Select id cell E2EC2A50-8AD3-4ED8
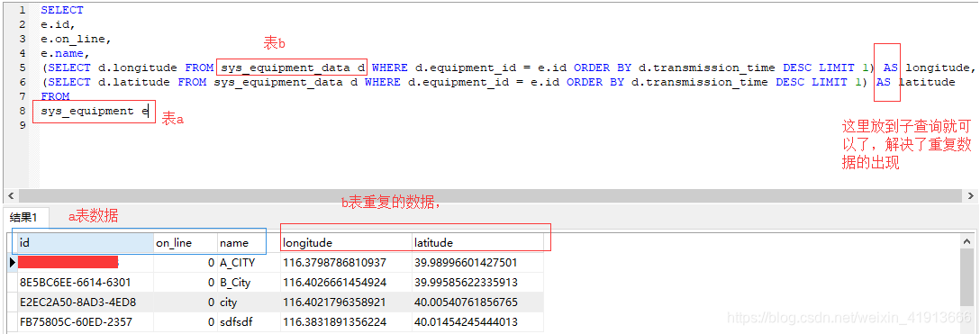Viewport: 980px width, 334px height. pos(85,302)
